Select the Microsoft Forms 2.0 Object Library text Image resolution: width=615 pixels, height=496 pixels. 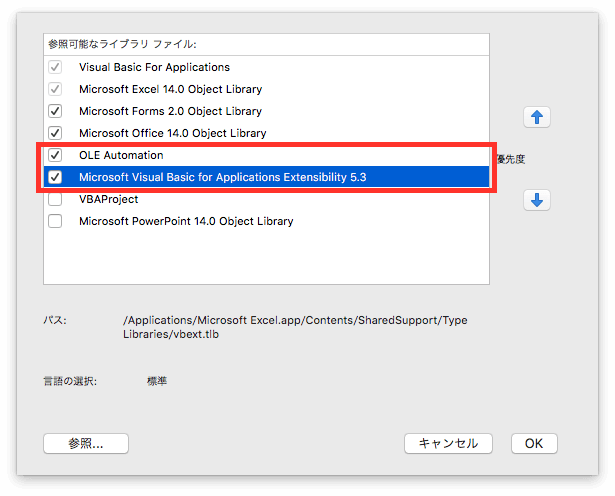(170, 111)
